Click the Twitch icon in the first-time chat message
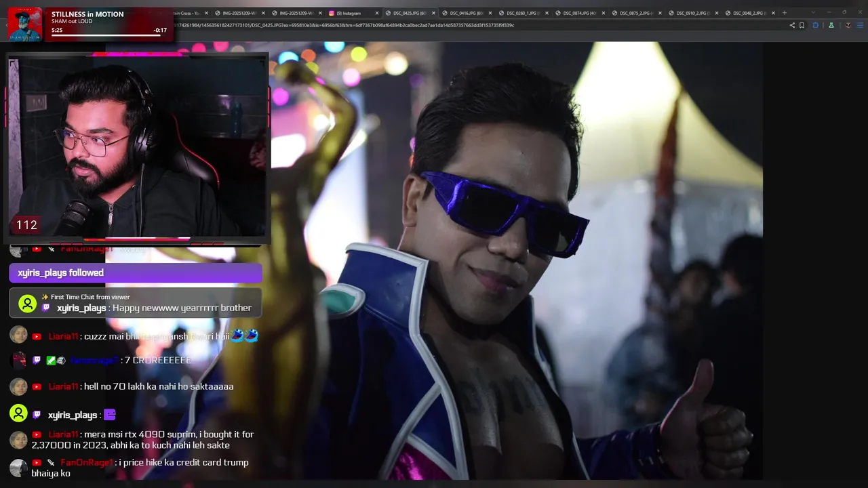 point(46,308)
